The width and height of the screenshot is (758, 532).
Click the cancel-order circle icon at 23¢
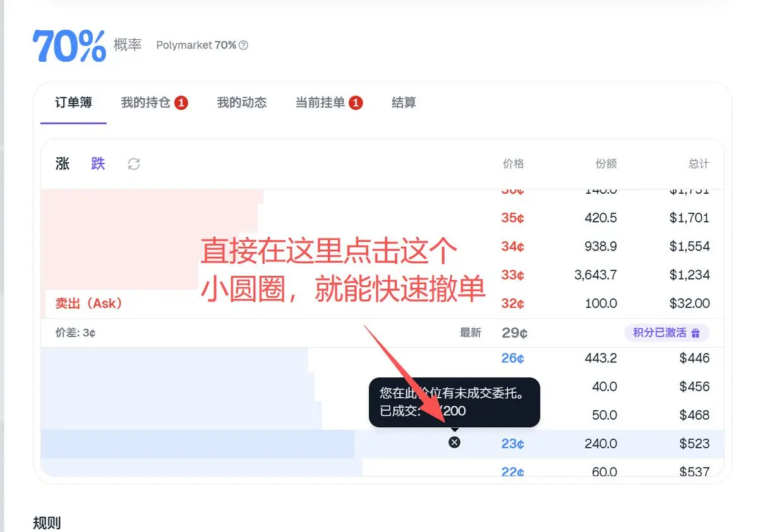click(454, 442)
